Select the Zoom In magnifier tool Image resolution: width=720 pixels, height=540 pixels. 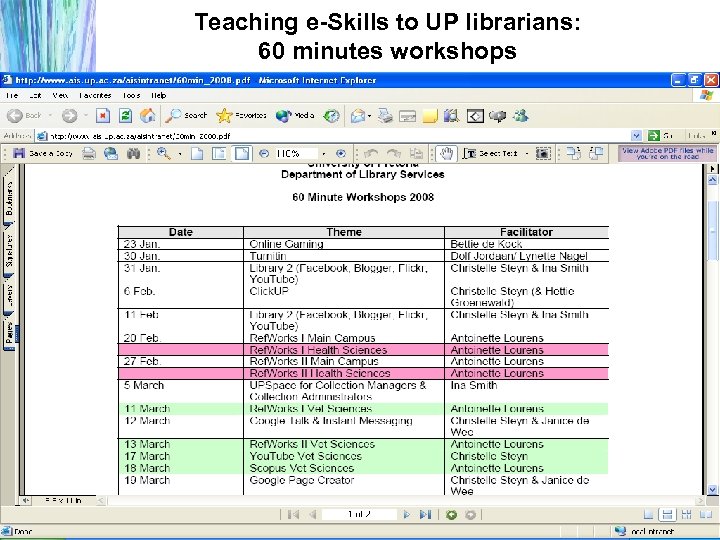[x=163, y=153]
